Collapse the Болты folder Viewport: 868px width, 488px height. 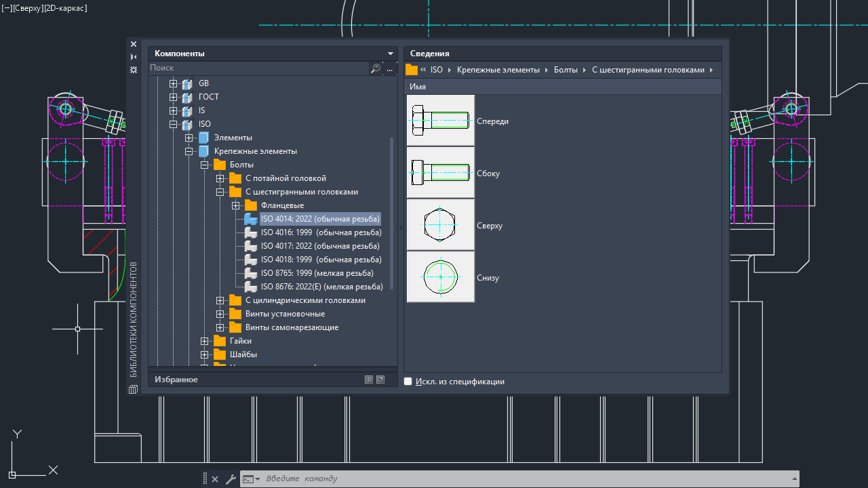point(204,165)
